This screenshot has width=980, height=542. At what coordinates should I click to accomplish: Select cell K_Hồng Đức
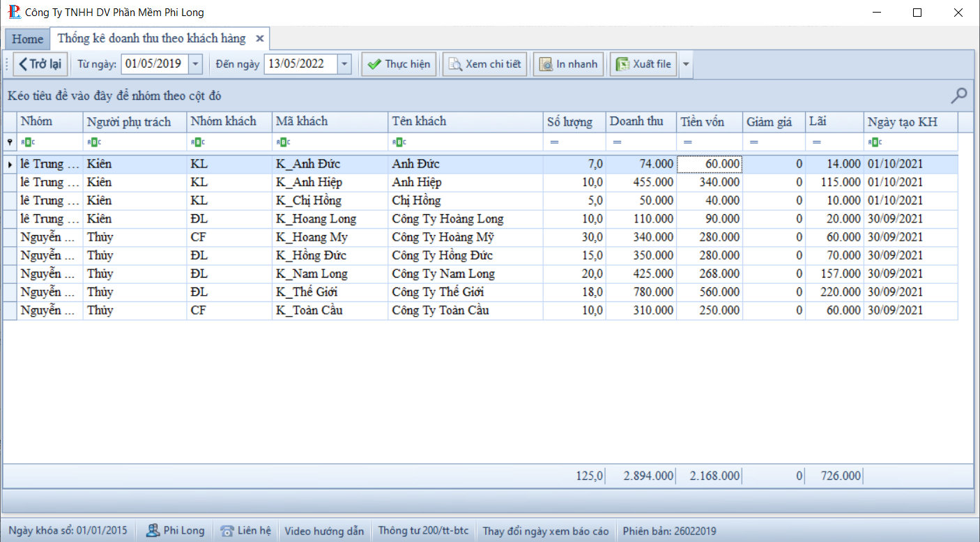(x=330, y=255)
